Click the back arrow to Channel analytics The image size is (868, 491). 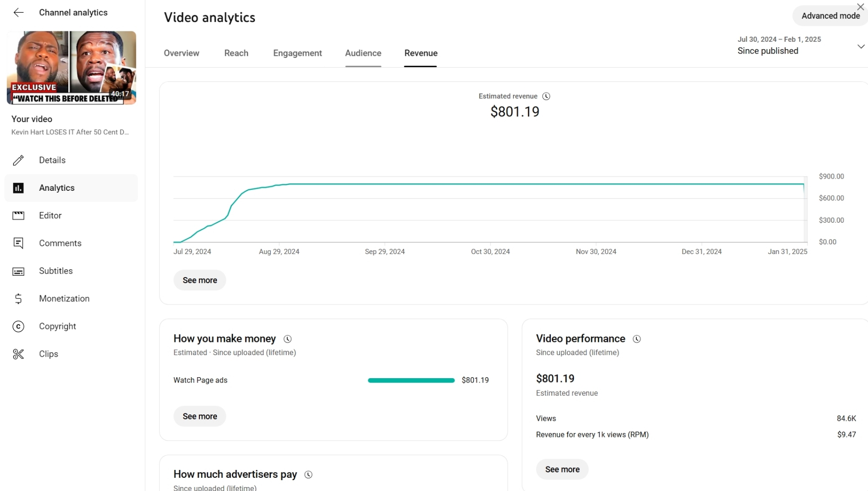pos(19,13)
